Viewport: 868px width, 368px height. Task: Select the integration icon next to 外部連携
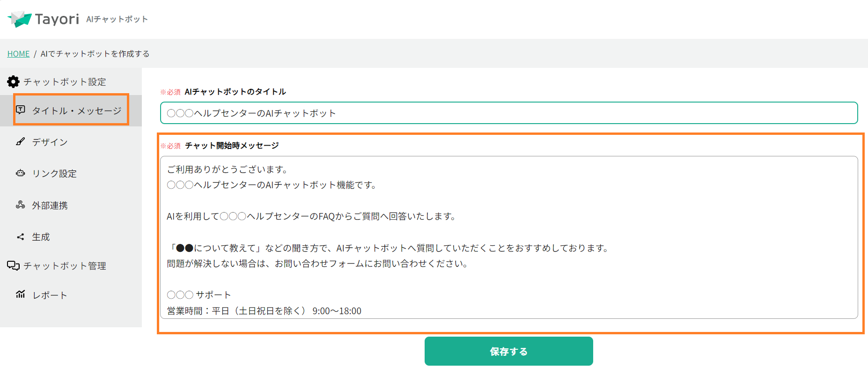[x=20, y=205]
